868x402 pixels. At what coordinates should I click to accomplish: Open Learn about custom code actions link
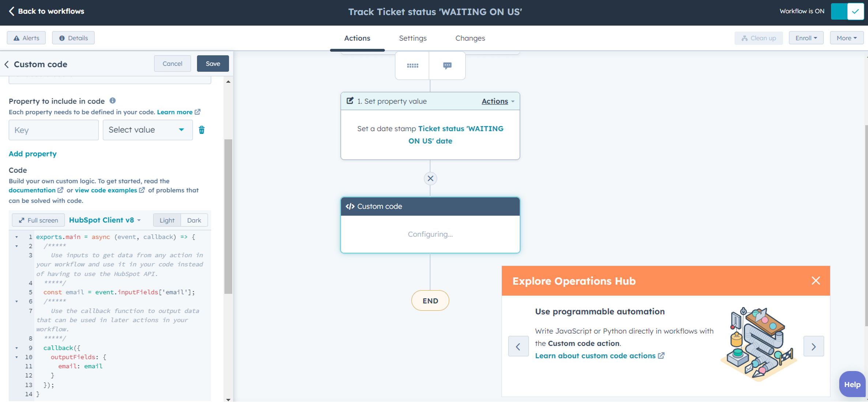pos(600,356)
